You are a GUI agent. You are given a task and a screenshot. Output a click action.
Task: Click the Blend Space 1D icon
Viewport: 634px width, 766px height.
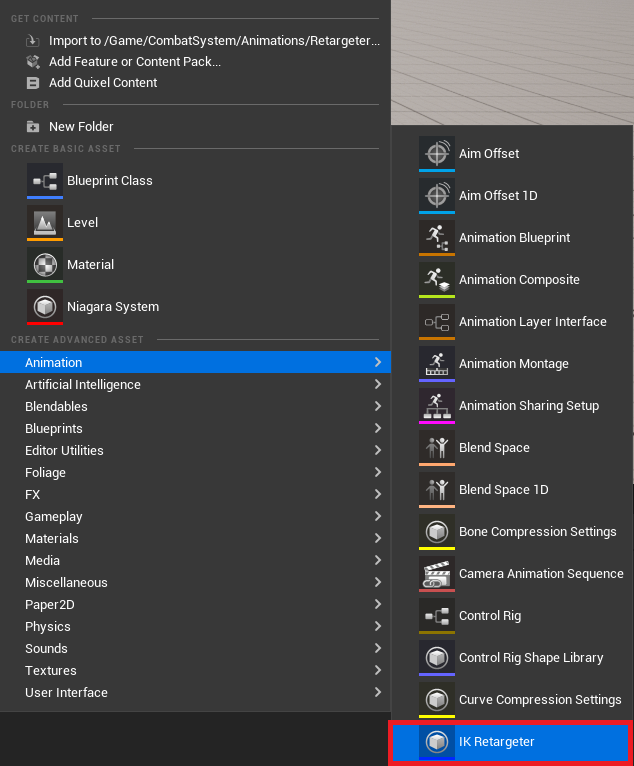pyautogui.click(x=437, y=490)
